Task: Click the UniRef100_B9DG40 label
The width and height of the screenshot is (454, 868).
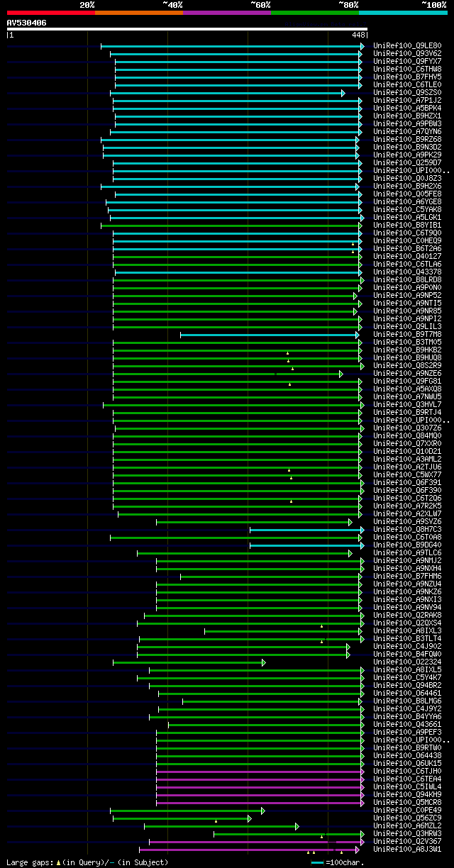Action: click(407, 545)
